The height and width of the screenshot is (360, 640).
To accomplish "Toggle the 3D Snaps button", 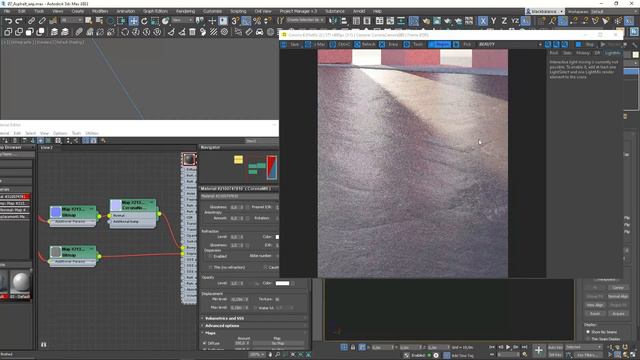I will coord(235,21).
